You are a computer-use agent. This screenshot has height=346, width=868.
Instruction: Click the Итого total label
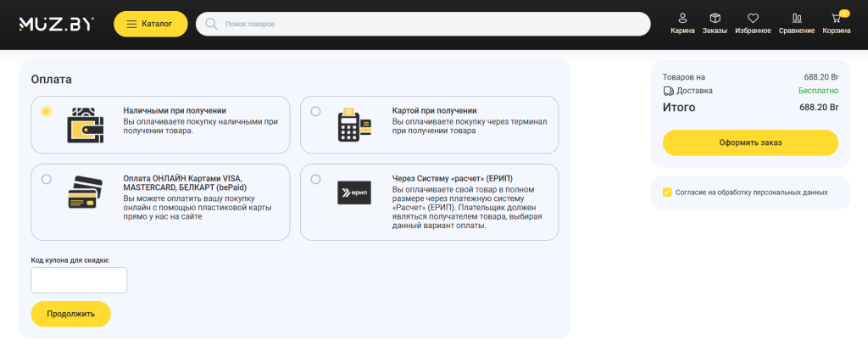[679, 108]
